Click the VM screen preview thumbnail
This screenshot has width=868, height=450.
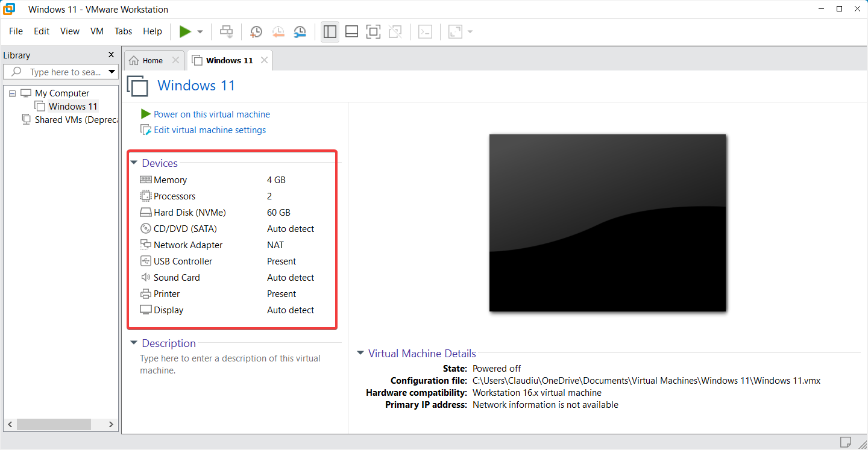click(608, 223)
